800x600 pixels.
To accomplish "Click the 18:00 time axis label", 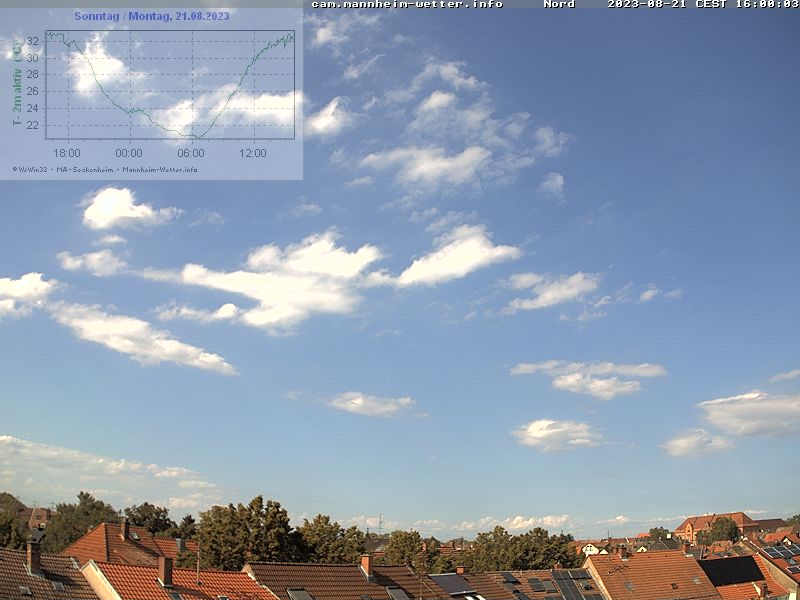I will tap(66, 153).
